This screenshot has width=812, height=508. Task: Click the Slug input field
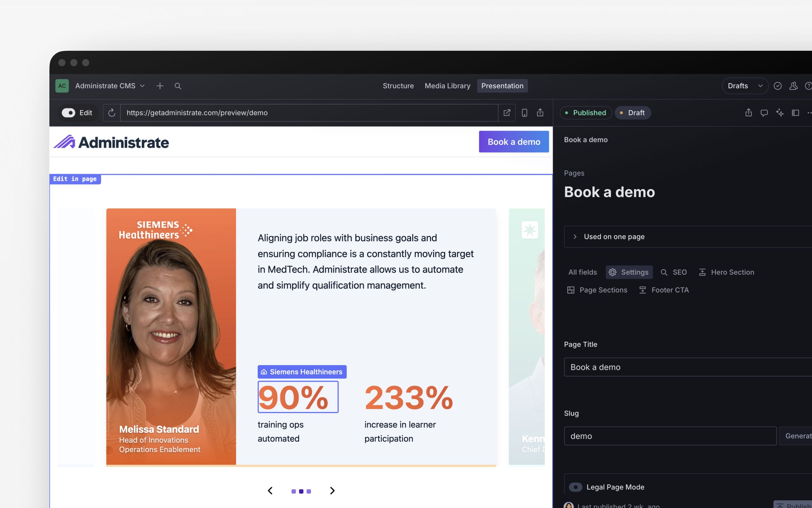click(670, 436)
